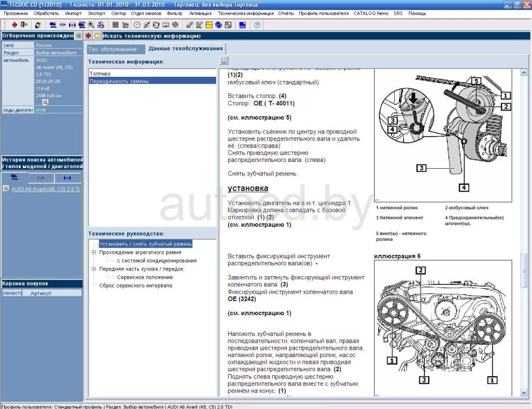The image size is (532, 409).
Task: Open the Обработать menu
Action: (46, 13)
